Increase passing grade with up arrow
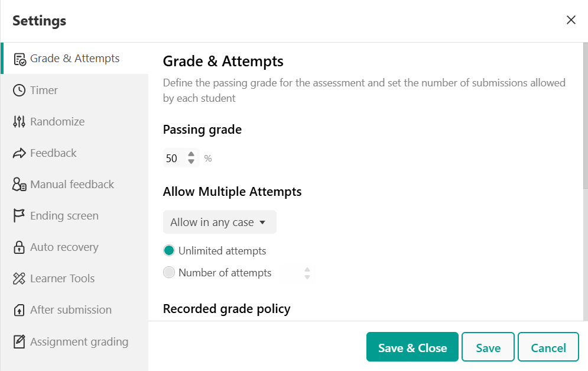This screenshot has width=588, height=371. (x=191, y=154)
